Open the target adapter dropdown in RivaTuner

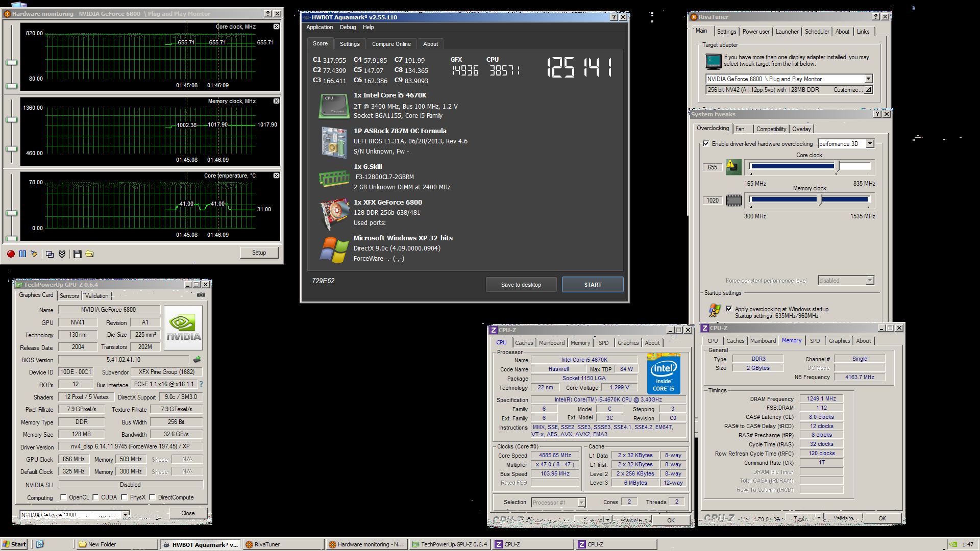[x=868, y=79]
